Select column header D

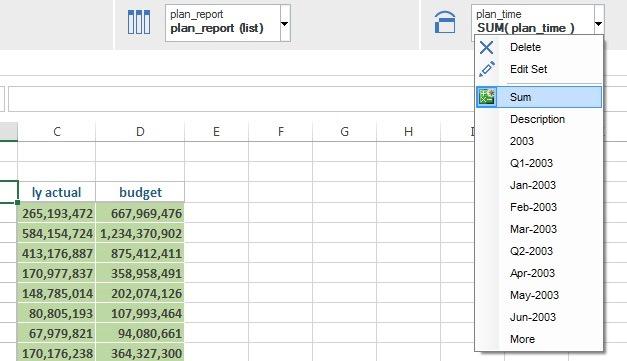tap(140, 132)
